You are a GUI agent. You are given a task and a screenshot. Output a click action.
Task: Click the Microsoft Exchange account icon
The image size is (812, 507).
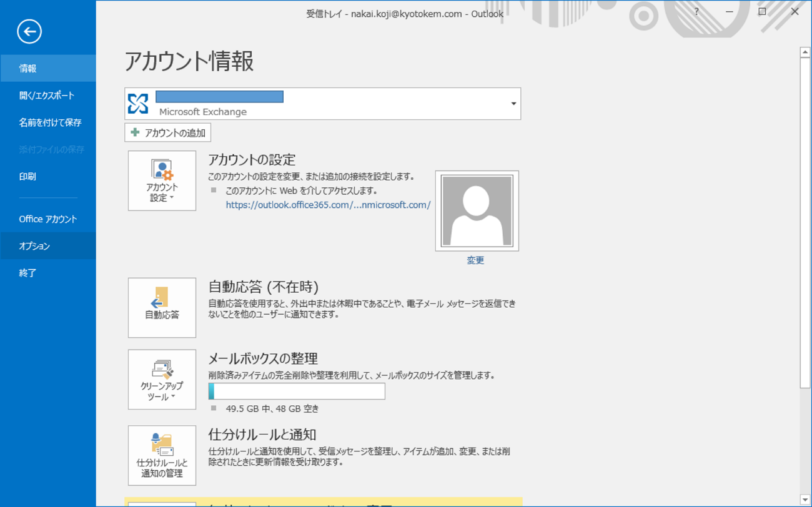[138, 104]
